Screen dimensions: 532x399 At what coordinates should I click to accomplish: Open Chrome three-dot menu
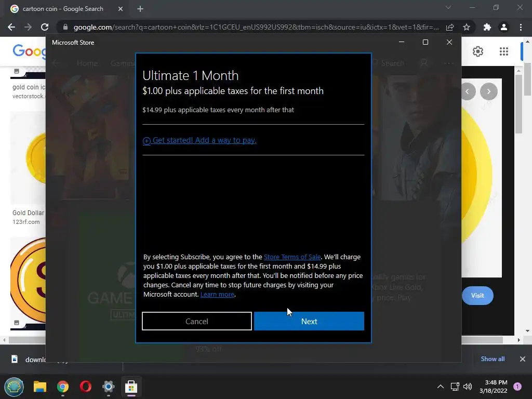point(521,27)
